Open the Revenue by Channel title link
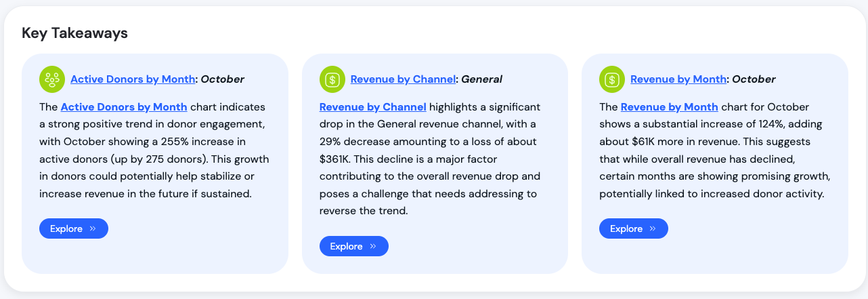The width and height of the screenshot is (868, 299). (403, 79)
